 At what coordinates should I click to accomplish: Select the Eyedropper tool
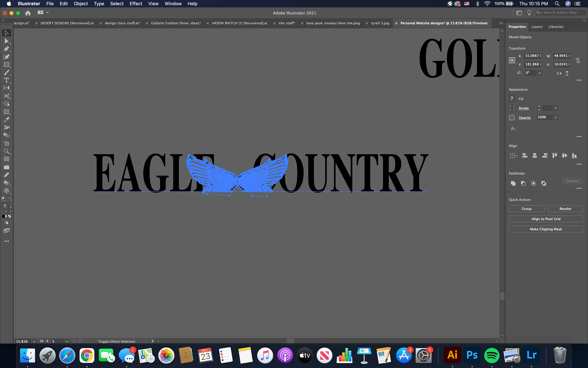point(6,120)
